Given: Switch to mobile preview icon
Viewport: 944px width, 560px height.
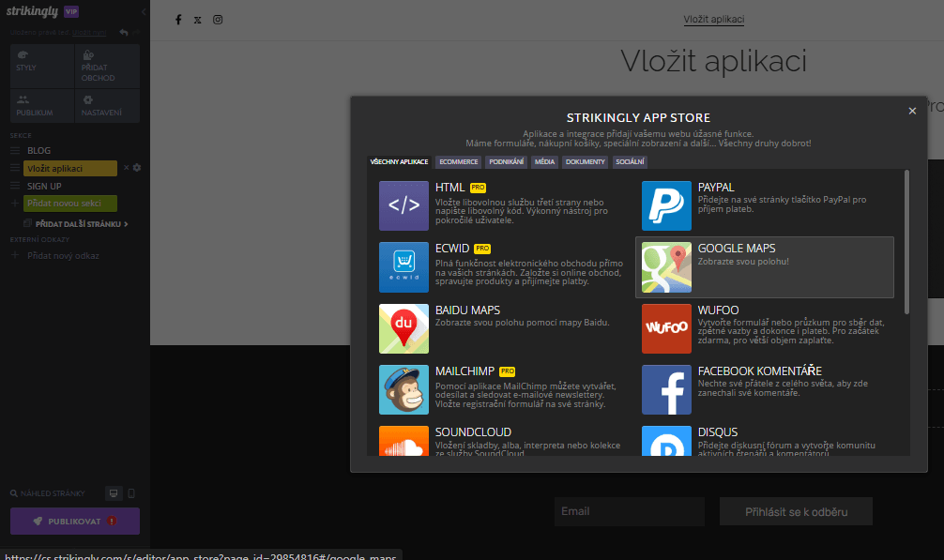Looking at the screenshot, I should pos(131,493).
